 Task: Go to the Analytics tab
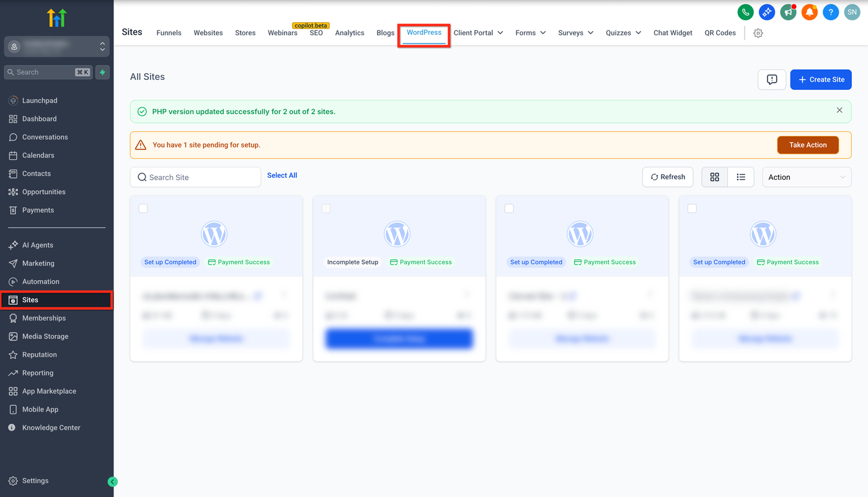(350, 33)
